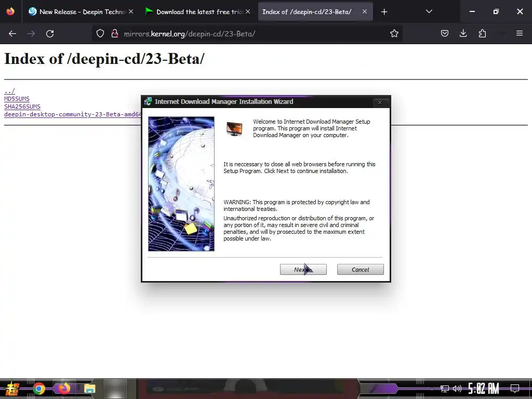
Task: Open a new browser tab
Action: (384, 12)
